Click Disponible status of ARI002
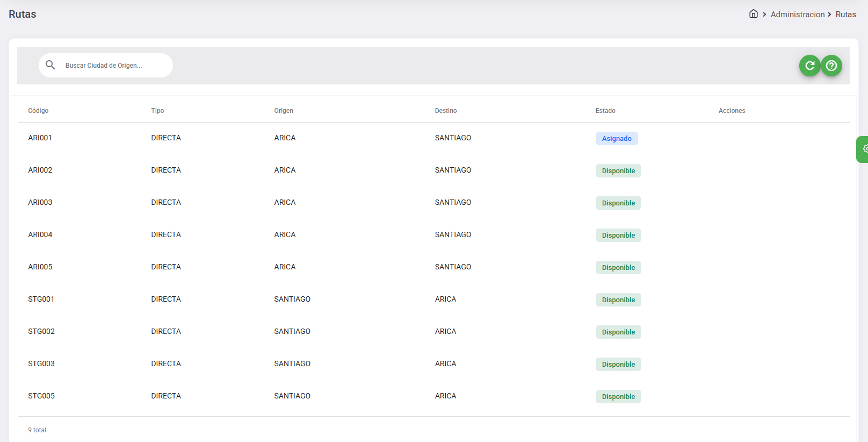The width and height of the screenshot is (868, 442). pos(618,171)
